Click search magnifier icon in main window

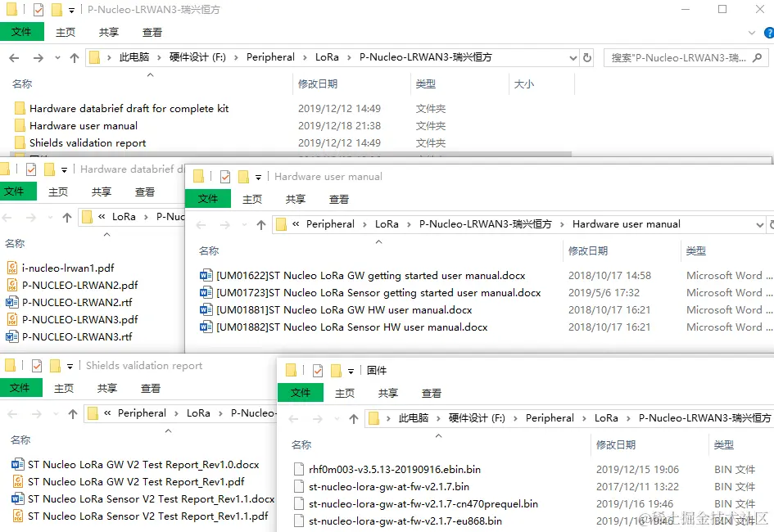[757, 57]
